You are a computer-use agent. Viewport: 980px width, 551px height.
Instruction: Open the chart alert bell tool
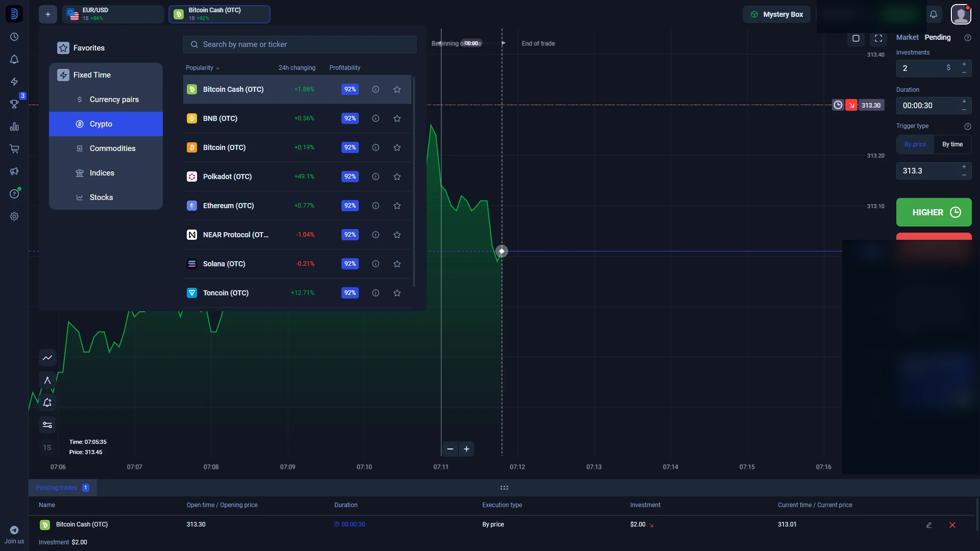[x=47, y=403]
